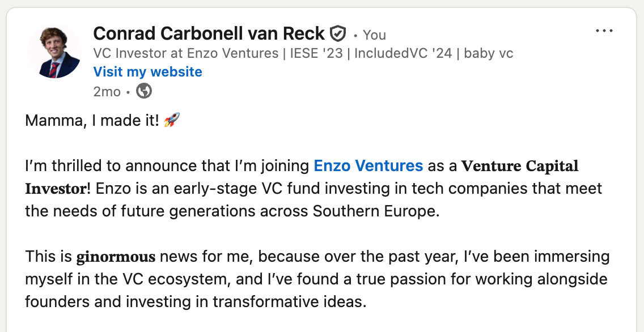Screen dimensions: 644x332
Task: Click the bold "Venture Capital" text
Action: pyautogui.click(x=520, y=166)
